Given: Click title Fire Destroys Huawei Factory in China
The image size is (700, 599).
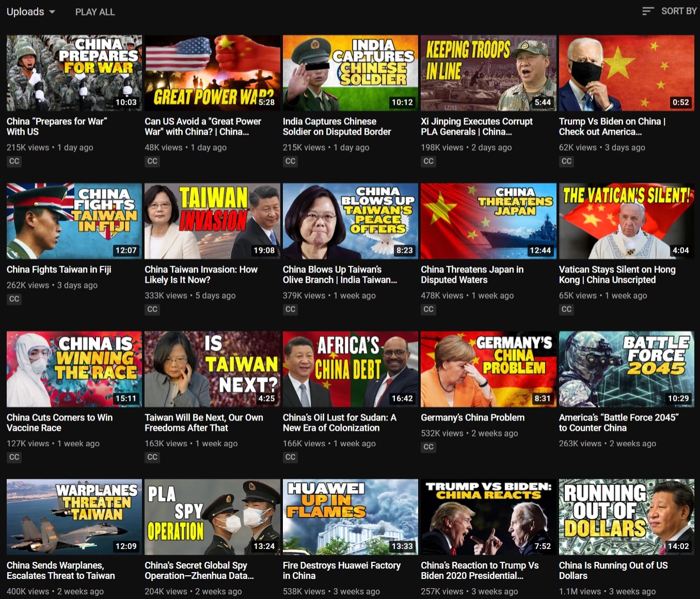Looking at the screenshot, I should pyautogui.click(x=342, y=571).
